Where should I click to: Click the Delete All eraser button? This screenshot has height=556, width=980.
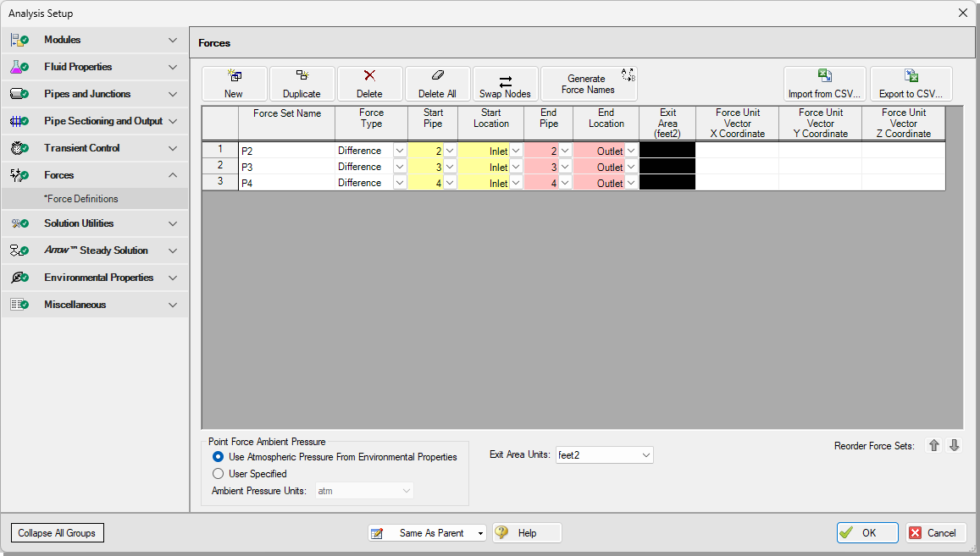click(437, 84)
